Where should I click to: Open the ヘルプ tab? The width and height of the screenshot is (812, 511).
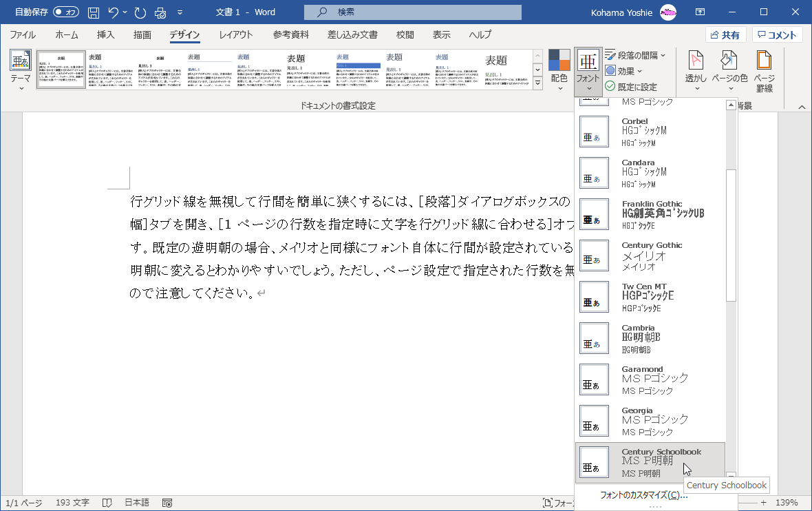coord(480,34)
